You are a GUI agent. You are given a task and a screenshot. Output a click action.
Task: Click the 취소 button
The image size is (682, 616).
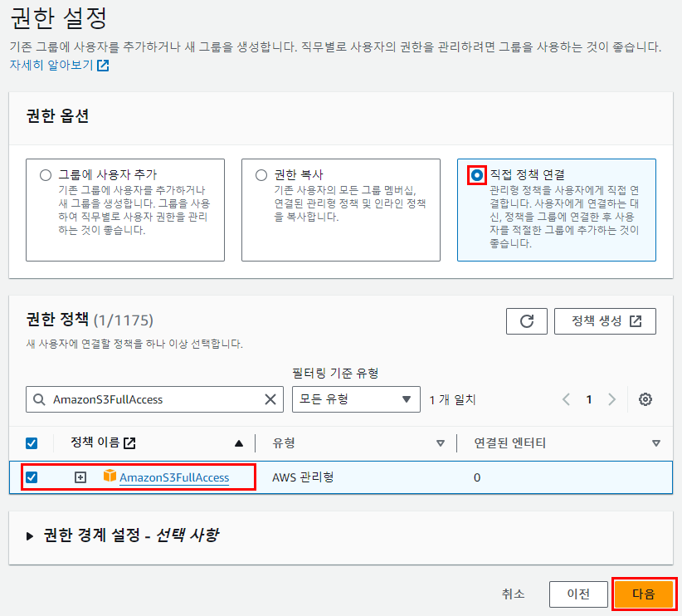tap(514, 594)
